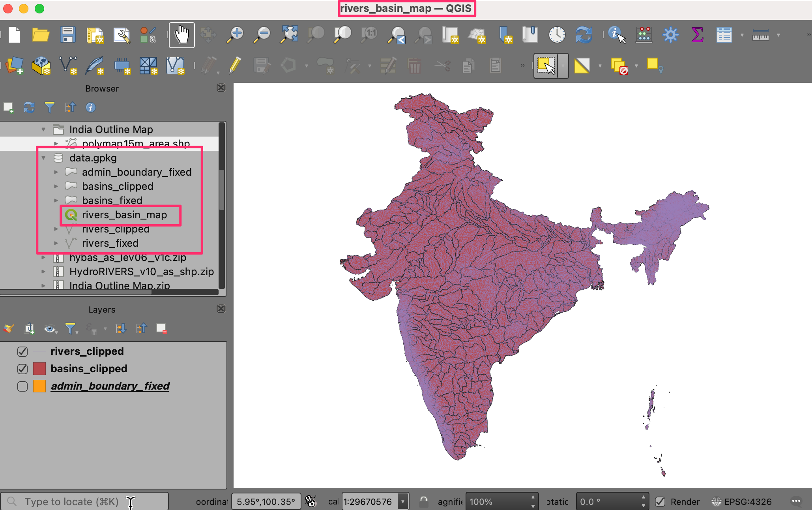Open the Field Calculator sigma icon
Screen dimensions: 812x510
[x=697, y=35]
